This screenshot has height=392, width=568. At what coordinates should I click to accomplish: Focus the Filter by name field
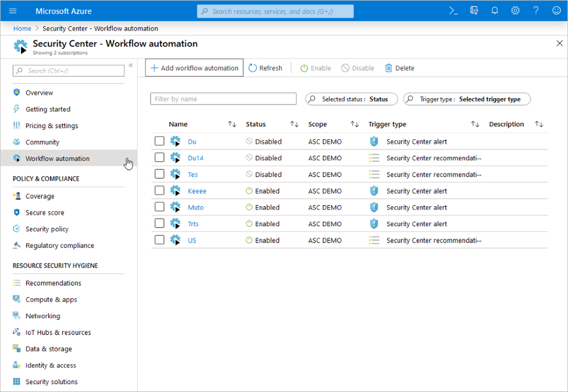click(x=223, y=99)
